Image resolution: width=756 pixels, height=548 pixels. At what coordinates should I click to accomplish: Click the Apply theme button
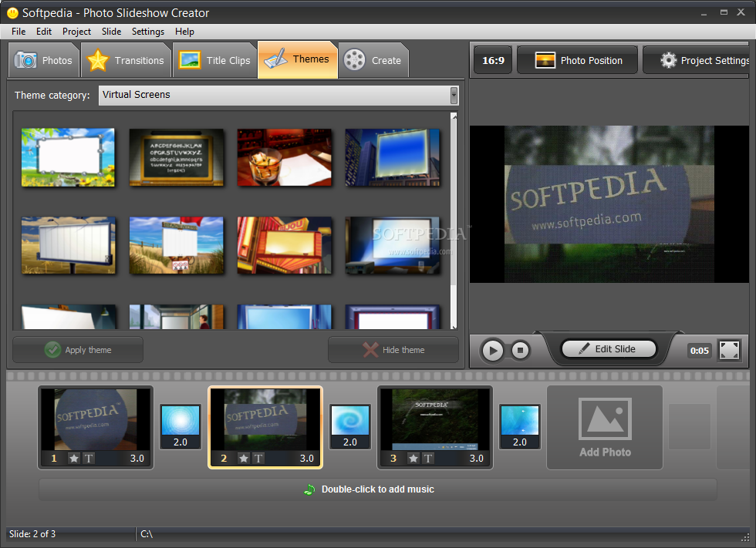tap(78, 350)
